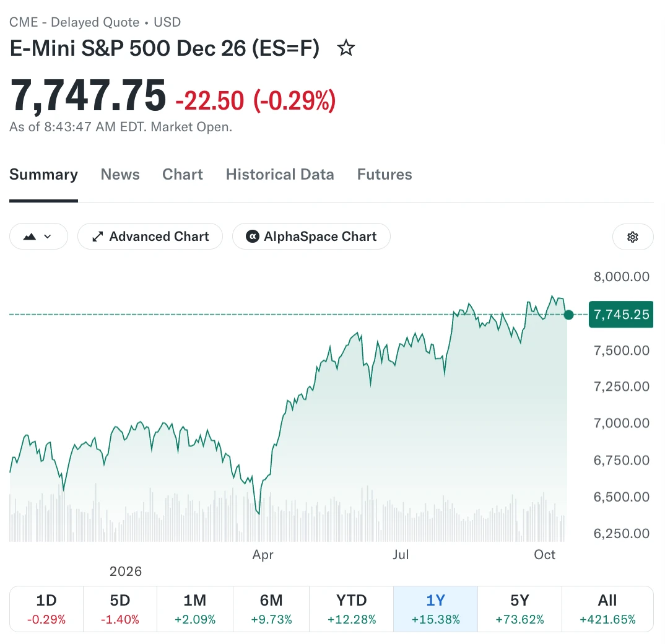Image resolution: width=665 pixels, height=644 pixels.
Task: Select the 1D time range
Action: tap(46, 609)
